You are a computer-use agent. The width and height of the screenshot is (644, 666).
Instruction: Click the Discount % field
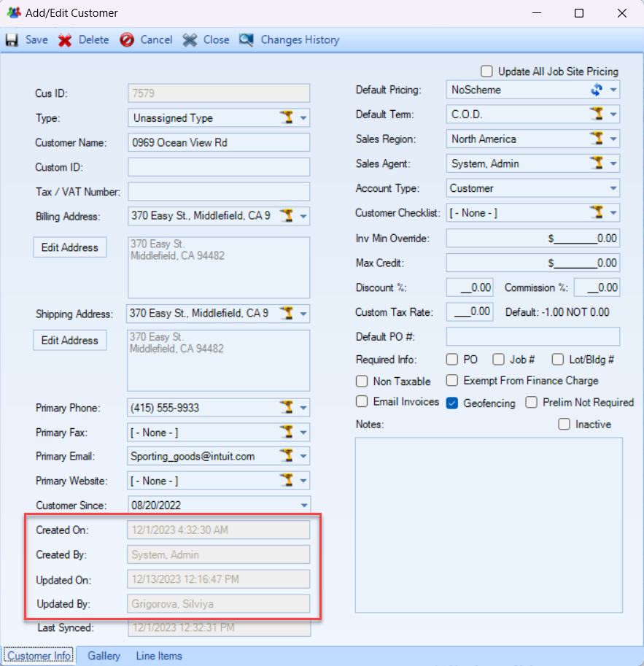(470, 287)
